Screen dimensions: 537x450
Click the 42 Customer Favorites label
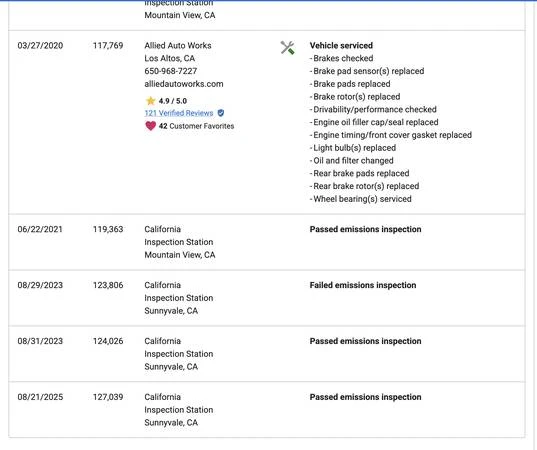pos(196,126)
